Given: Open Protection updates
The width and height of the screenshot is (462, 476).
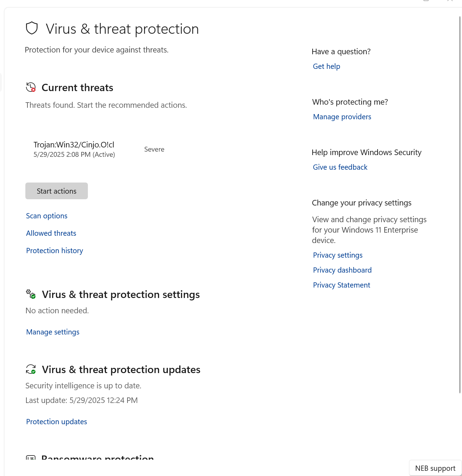Looking at the screenshot, I should [x=56, y=421].
